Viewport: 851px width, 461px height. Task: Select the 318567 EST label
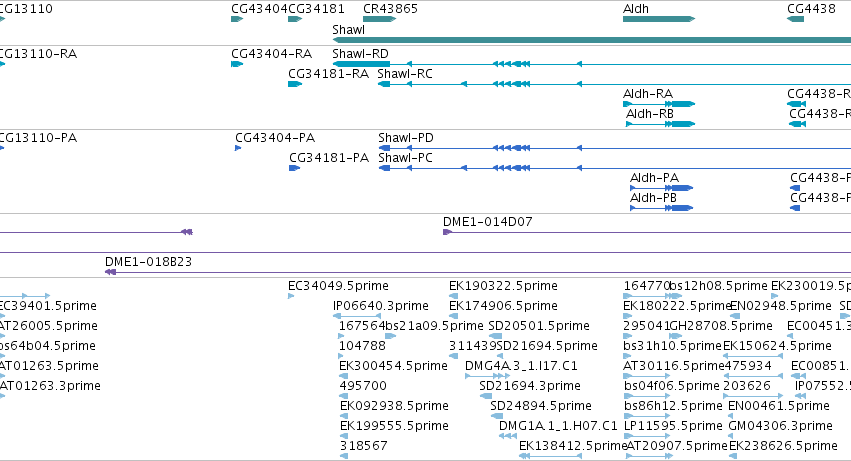point(364,447)
